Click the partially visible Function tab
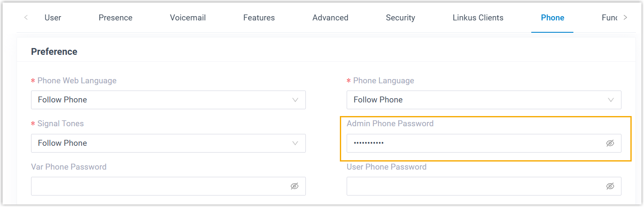Viewport: 644px width, 207px height. 609,18
